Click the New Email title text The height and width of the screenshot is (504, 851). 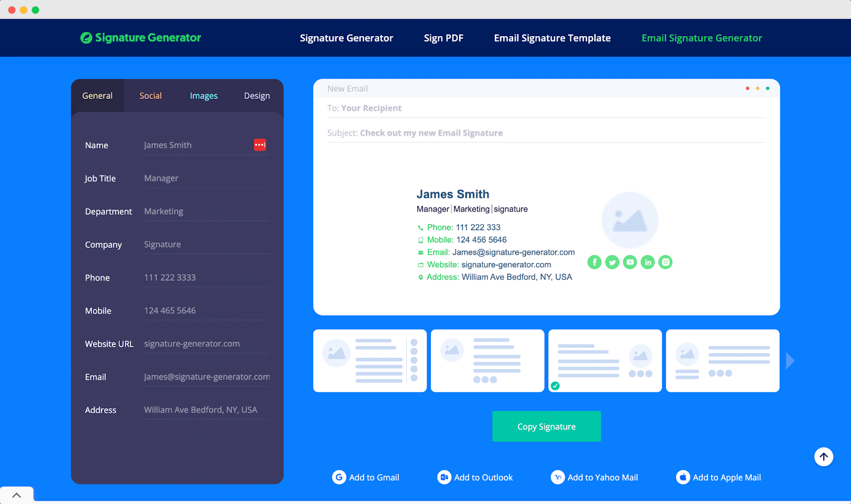[x=347, y=89]
